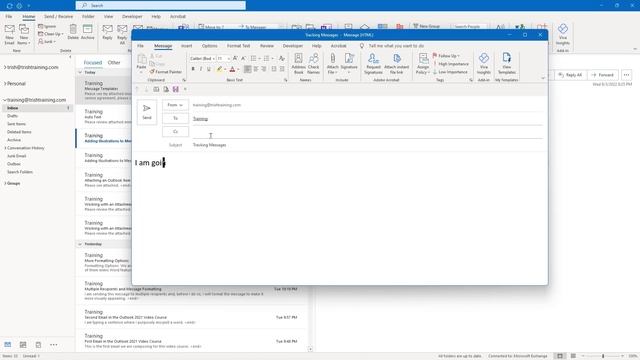This screenshot has width=640, height=360.
Task: Collapse the message window ribbon
Action: click(x=543, y=78)
